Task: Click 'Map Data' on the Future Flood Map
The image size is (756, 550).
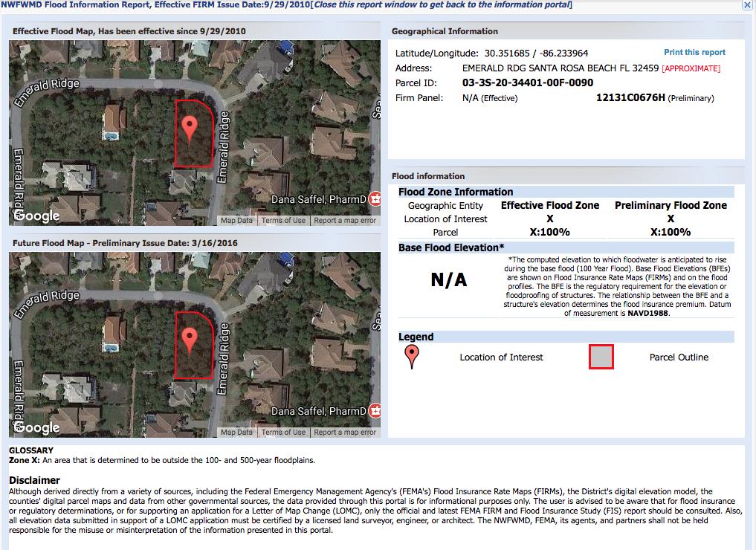Action: coord(236,433)
